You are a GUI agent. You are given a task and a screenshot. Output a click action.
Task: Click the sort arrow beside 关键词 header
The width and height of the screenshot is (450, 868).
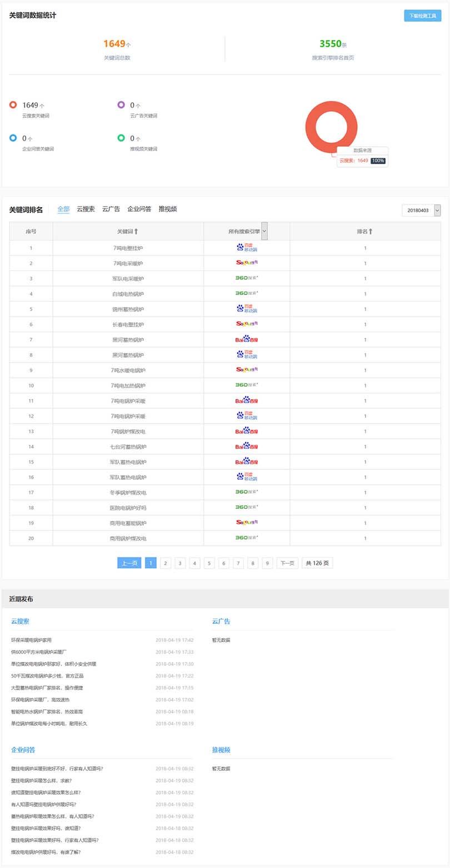click(136, 231)
